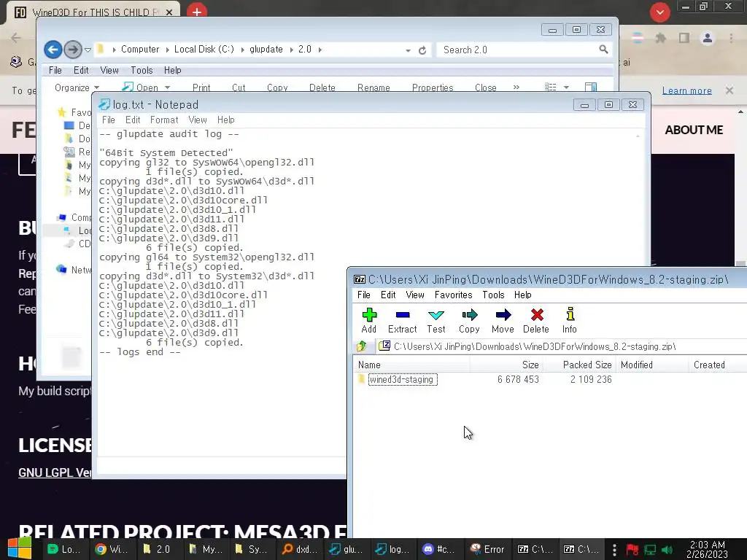Viewport: 747px width, 560px height.
Task: Open Explorer Tools menu
Action: (142, 71)
